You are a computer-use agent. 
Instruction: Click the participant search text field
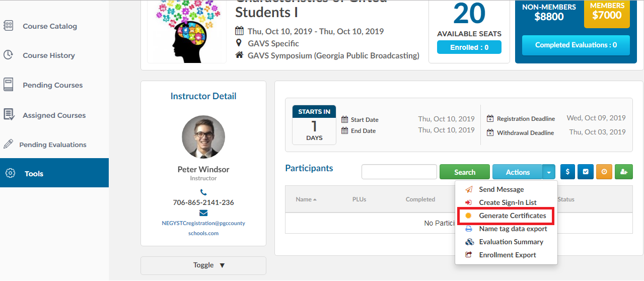pos(399,172)
